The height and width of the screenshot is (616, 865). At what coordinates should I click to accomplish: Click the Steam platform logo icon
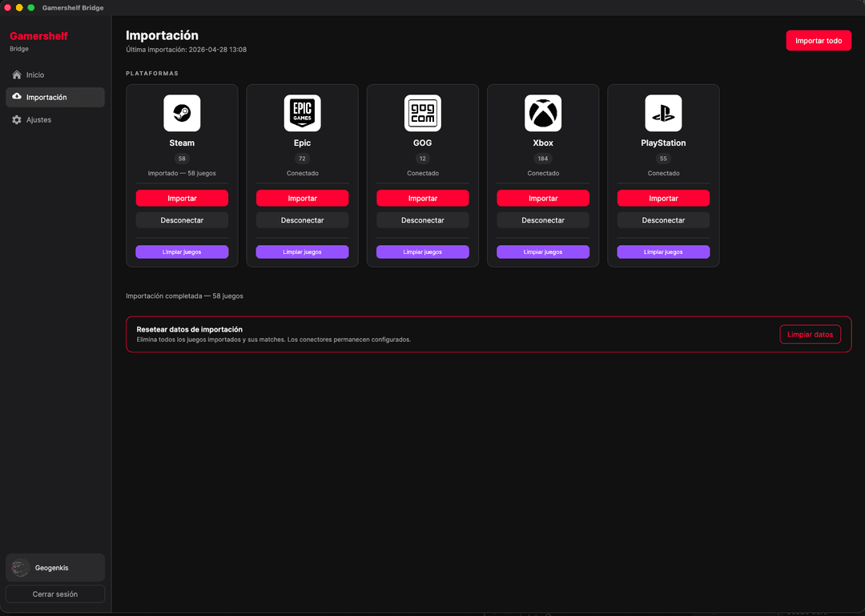click(182, 113)
